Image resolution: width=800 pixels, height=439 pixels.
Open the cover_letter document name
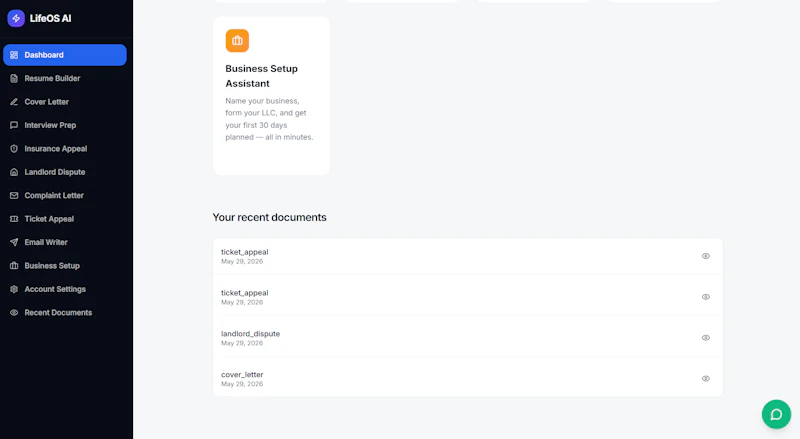(242, 375)
